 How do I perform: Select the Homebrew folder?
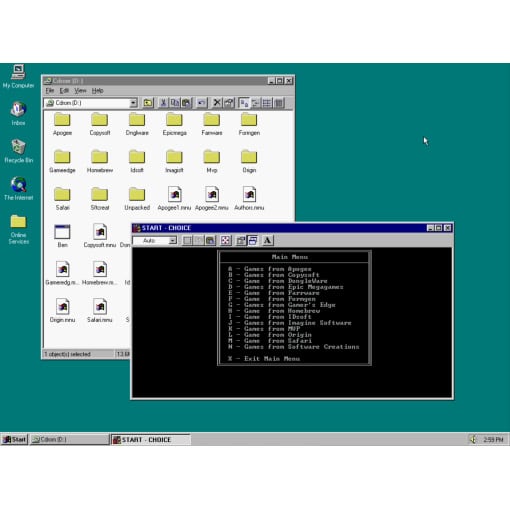point(100,161)
